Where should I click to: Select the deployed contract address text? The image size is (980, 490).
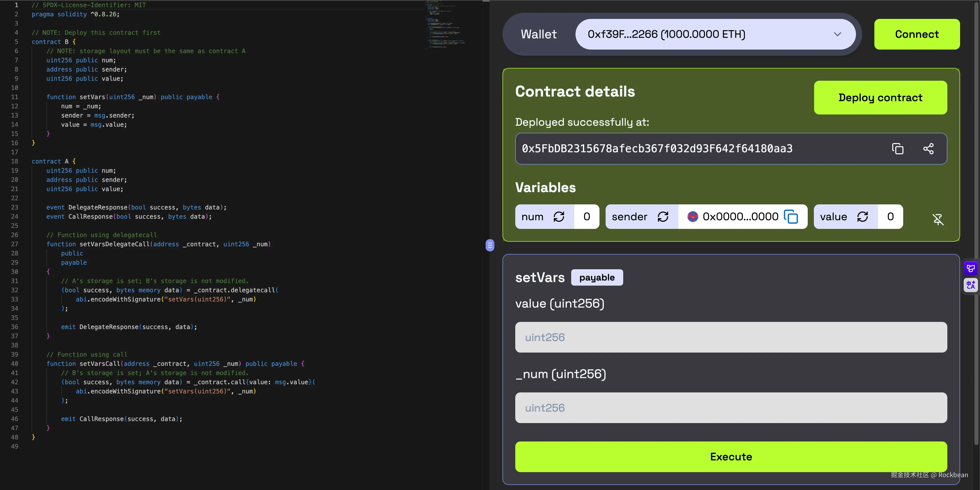point(657,149)
